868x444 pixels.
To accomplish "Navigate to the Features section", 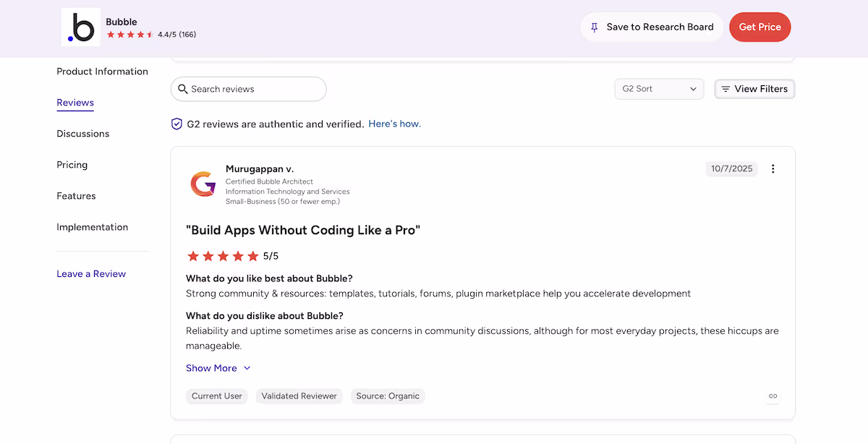I will pyautogui.click(x=76, y=196).
